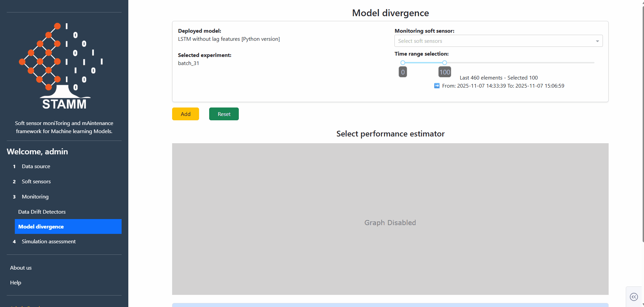Open the About us page
Screen dimensions: 644x307
click(21, 268)
